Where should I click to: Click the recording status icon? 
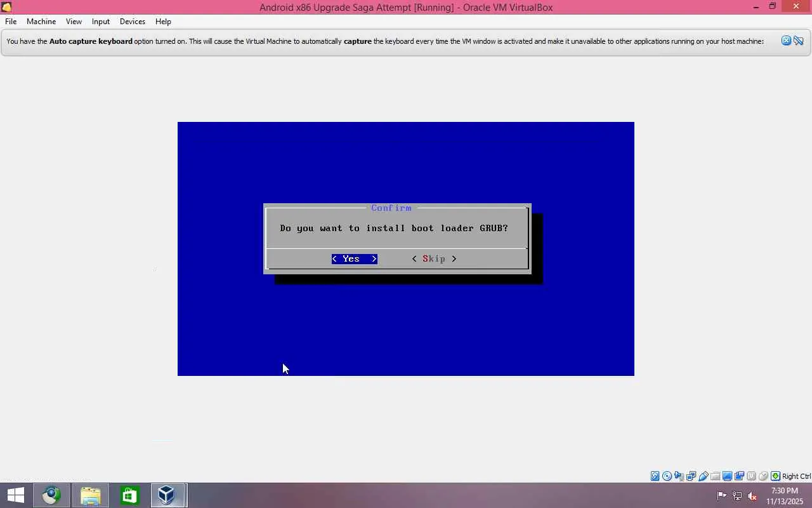point(739,476)
